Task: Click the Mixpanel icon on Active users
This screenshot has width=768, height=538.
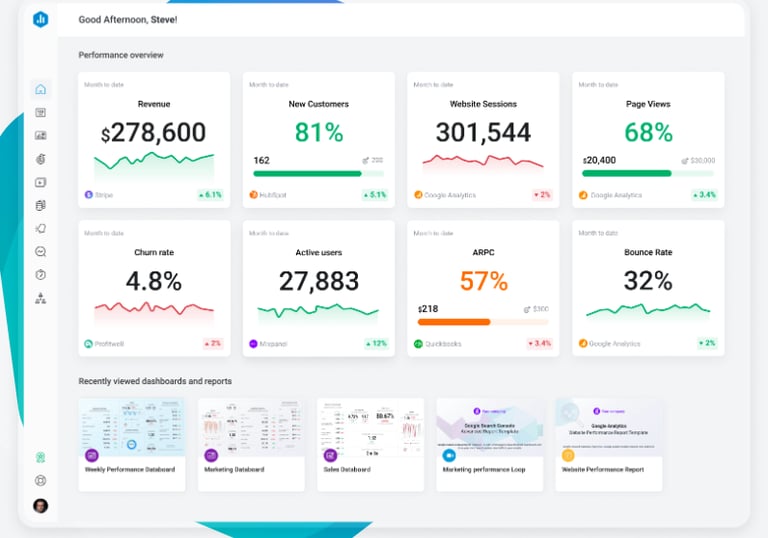Action: (x=253, y=343)
